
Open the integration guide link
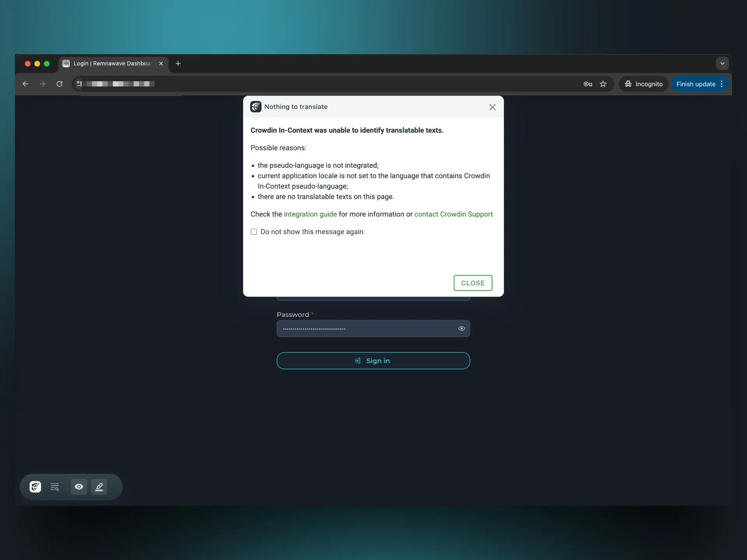tap(310, 214)
